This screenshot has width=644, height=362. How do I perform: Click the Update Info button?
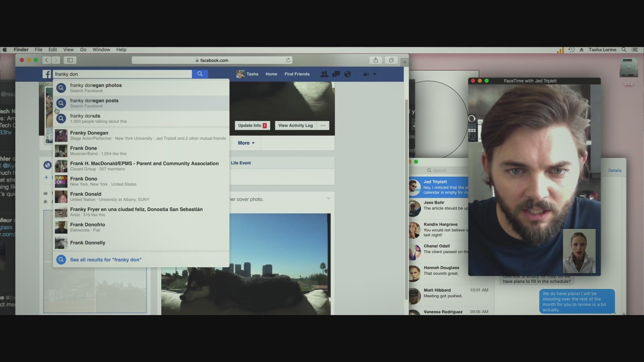pyautogui.click(x=252, y=125)
